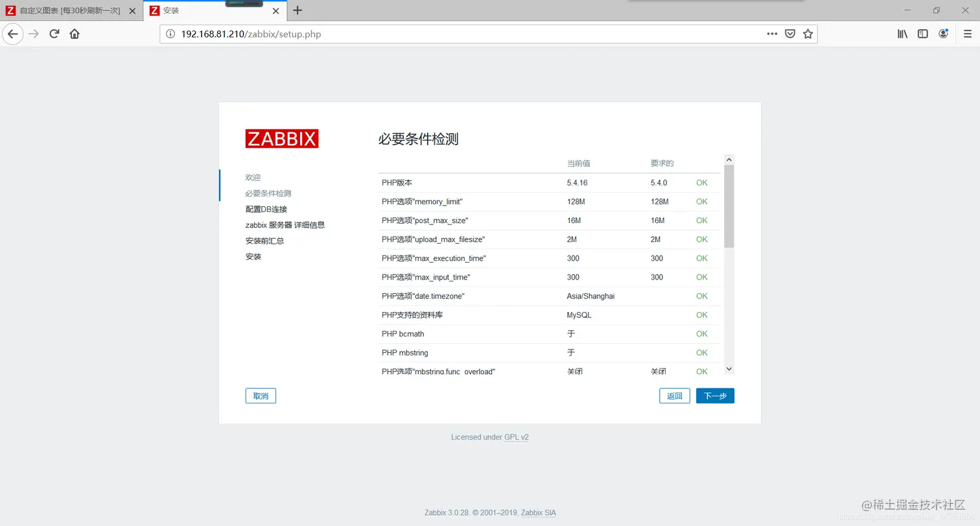980x526 pixels.
Task: Close the 自定义图表 tab
Action: click(x=132, y=10)
